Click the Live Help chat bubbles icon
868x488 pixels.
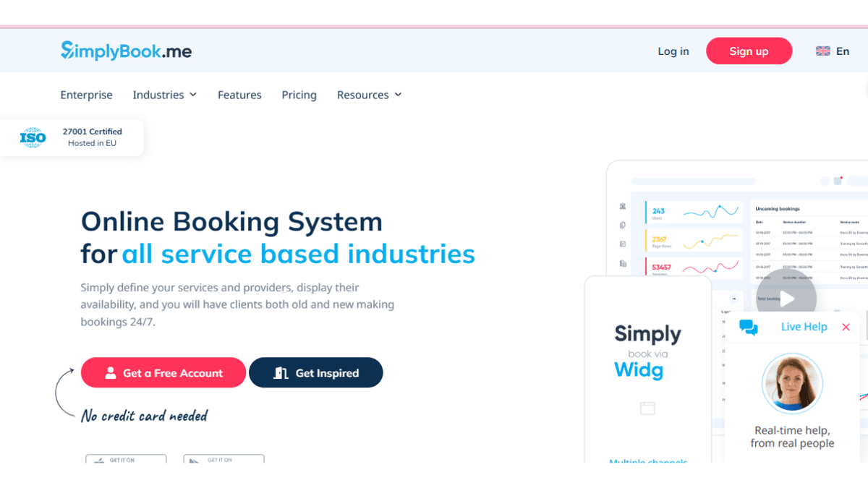749,328
